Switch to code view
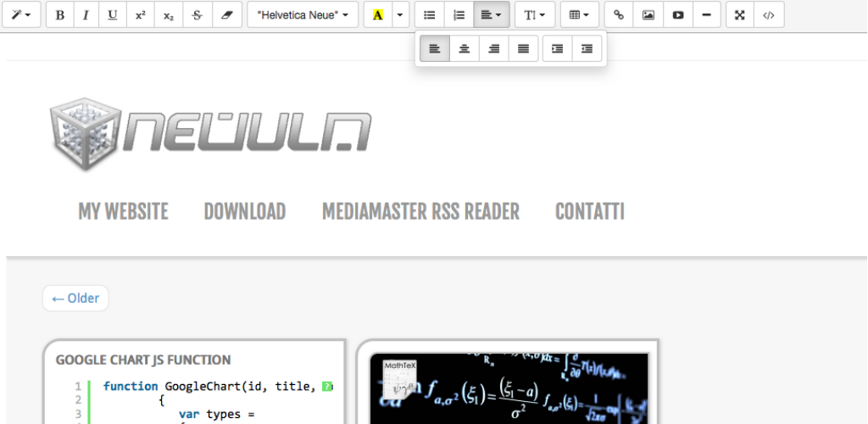Image resolution: width=868 pixels, height=424 pixels. (768, 15)
